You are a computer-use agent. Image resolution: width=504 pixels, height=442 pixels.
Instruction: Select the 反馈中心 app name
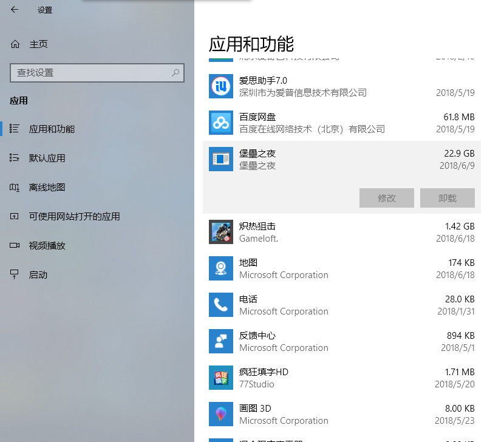tap(257, 336)
